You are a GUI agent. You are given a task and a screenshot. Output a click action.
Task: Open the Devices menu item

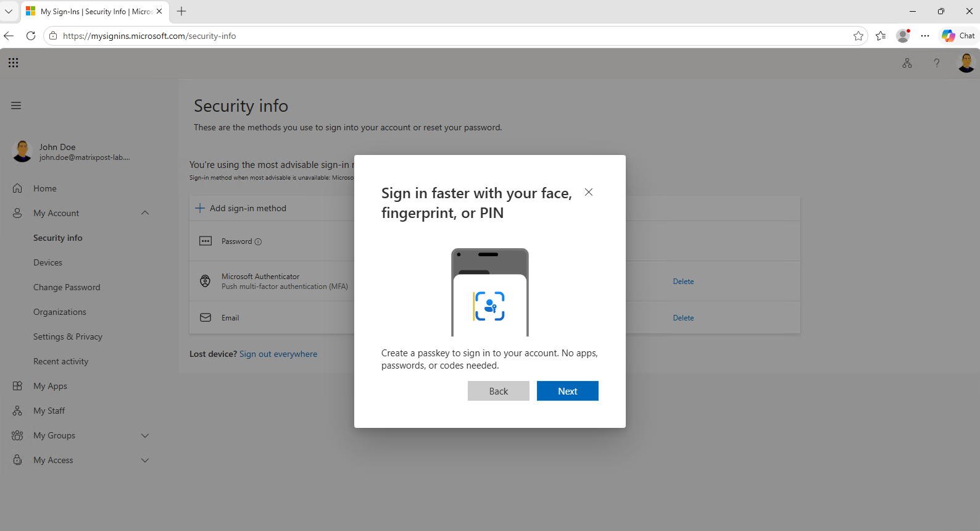(48, 262)
